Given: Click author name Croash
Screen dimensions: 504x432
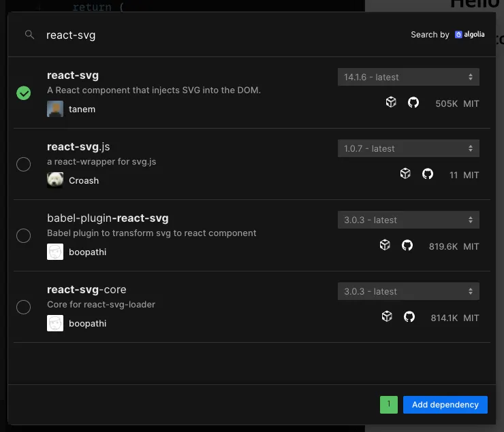Looking at the screenshot, I should click(x=84, y=181).
